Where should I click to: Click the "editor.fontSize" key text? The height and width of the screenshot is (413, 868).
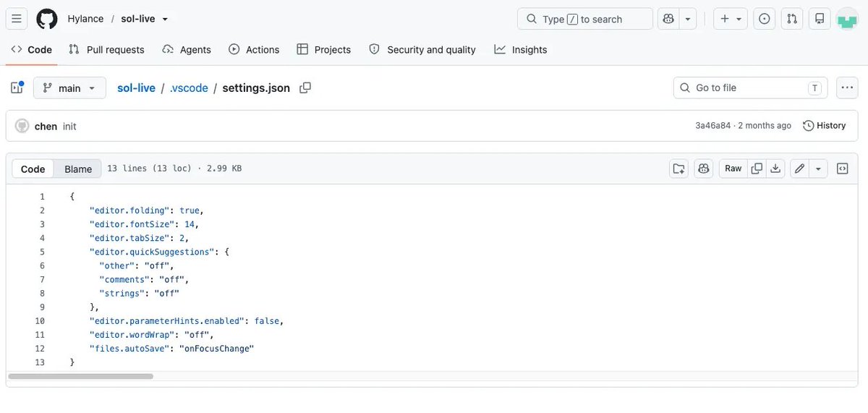click(x=132, y=224)
